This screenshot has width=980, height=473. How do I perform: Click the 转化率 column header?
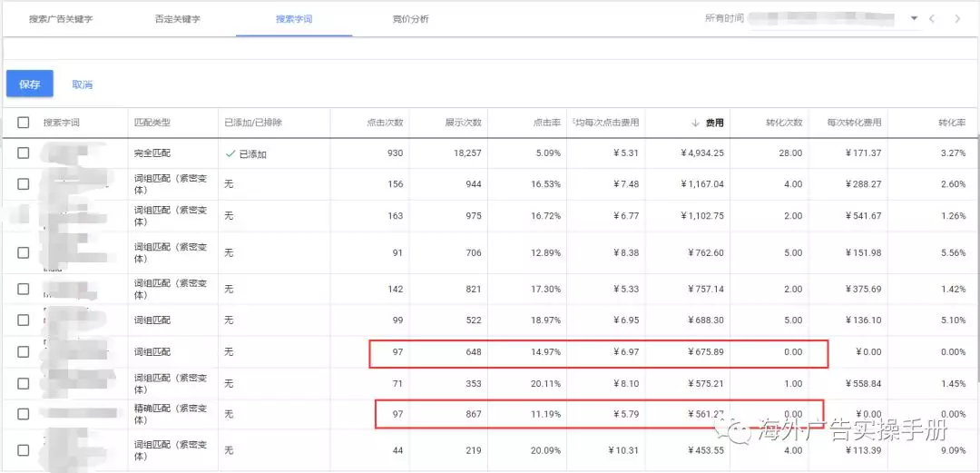952,123
